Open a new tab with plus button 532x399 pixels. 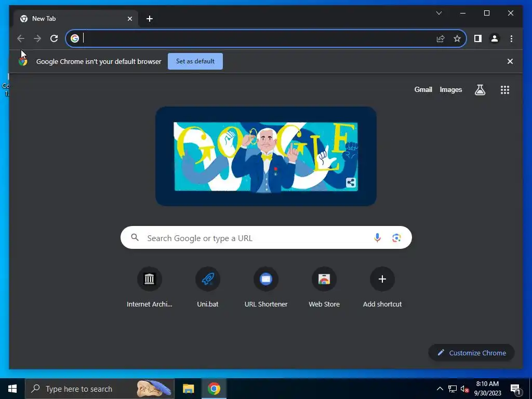pos(150,19)
